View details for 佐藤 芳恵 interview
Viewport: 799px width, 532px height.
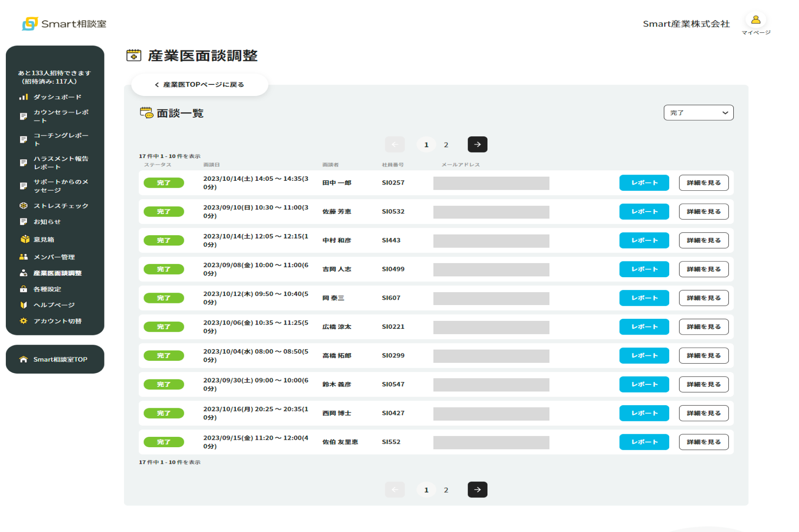coord(703,212)
